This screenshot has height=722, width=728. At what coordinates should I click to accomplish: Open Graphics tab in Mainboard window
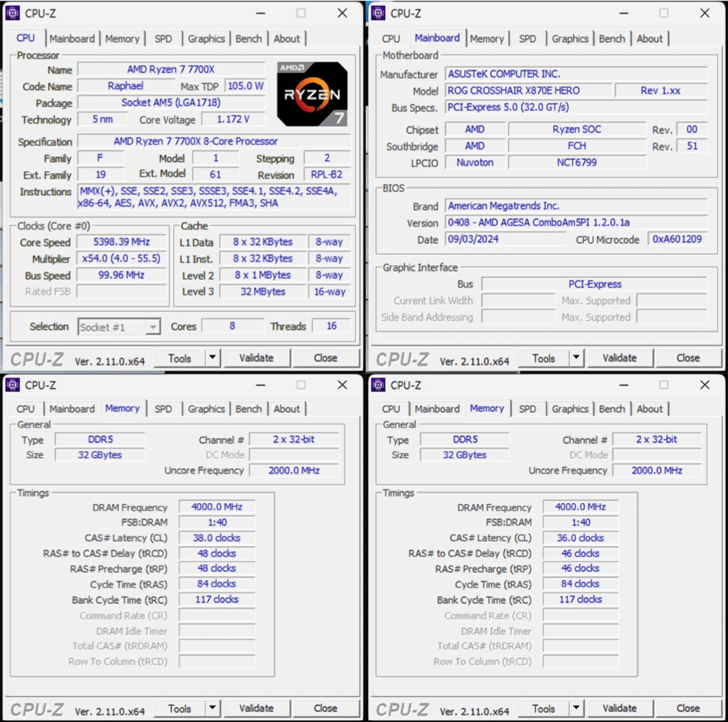pos(570,39)
